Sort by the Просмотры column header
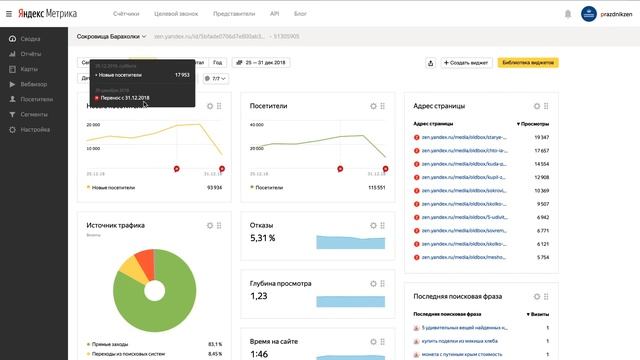The width and height of the screenshot is (640, 360). (533, 124)
